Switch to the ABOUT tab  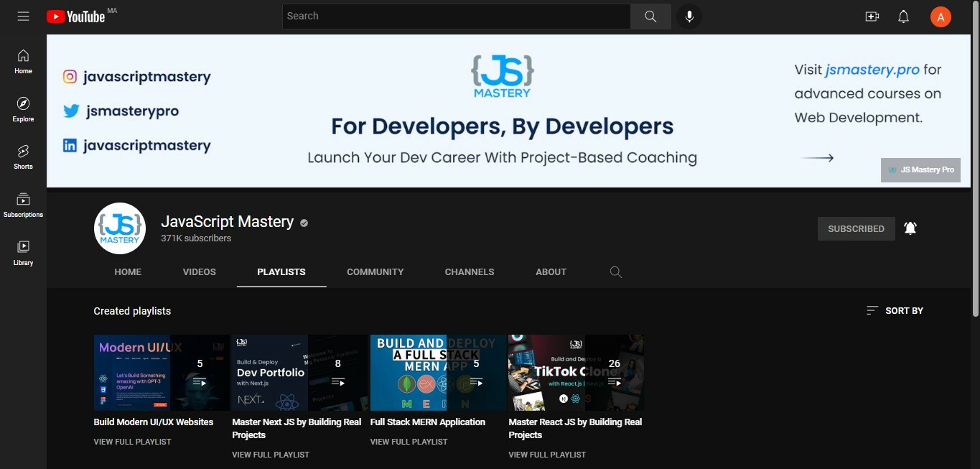[551, 272]
